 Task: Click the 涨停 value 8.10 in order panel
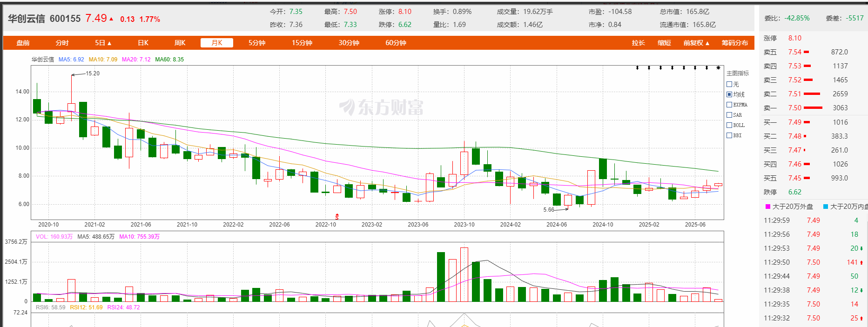(x=794, y=38)
